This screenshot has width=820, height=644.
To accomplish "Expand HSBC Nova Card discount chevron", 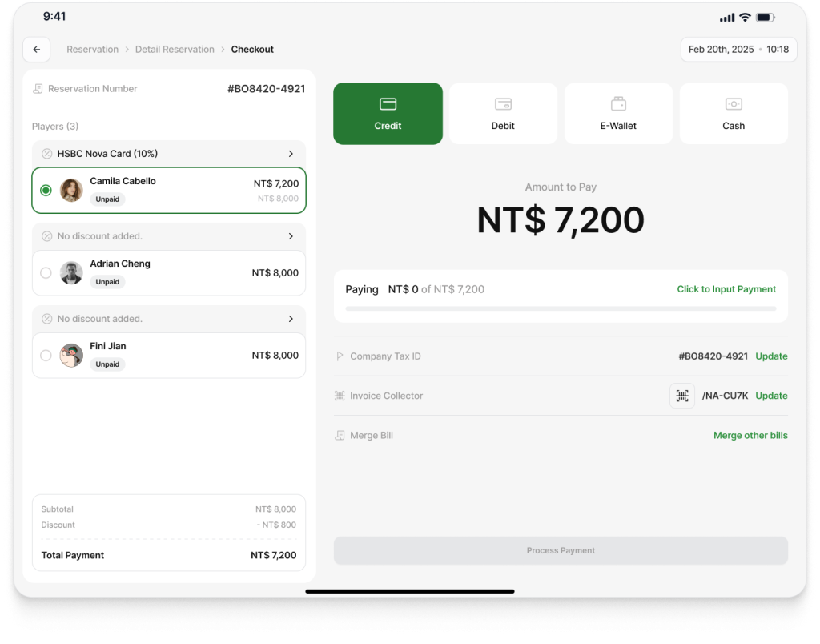I will pyautogui.click(x=291, y=153).
